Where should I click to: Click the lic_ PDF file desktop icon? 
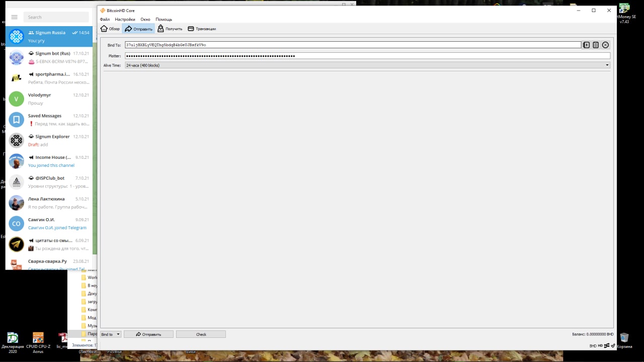(62, 340)
